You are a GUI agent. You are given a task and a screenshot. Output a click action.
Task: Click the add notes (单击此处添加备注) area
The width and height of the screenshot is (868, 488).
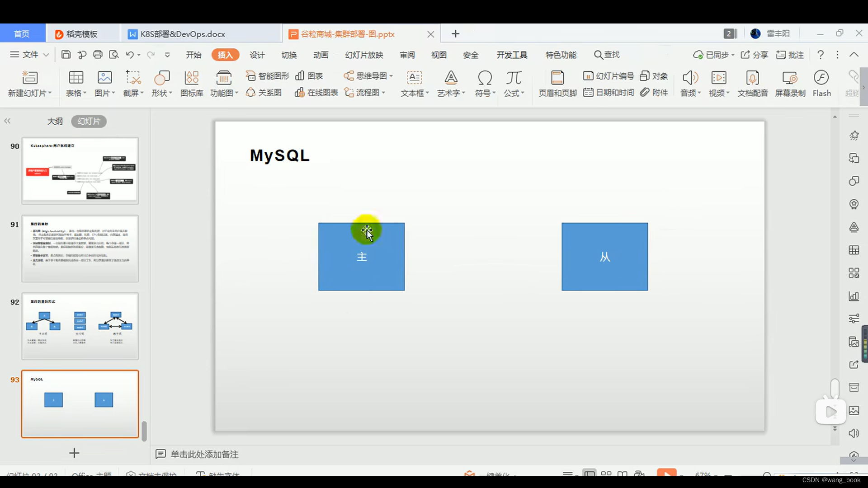click(204, 454)
